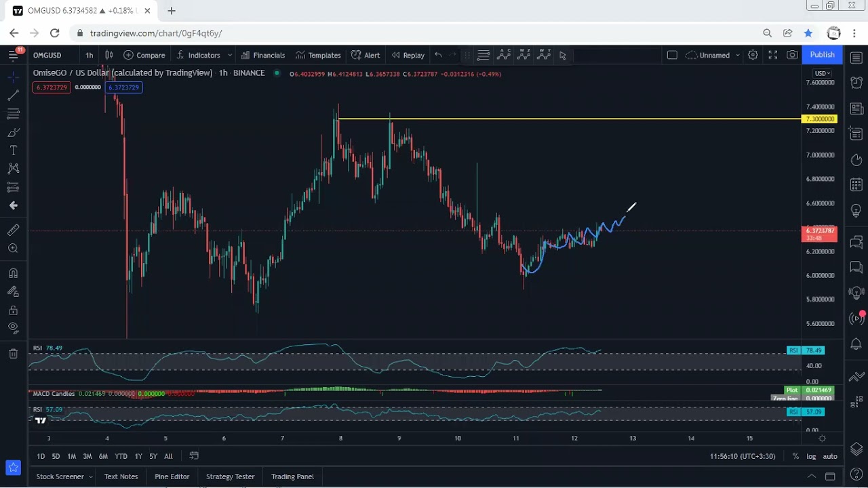Open time axis settings gear

pos(822,439)
